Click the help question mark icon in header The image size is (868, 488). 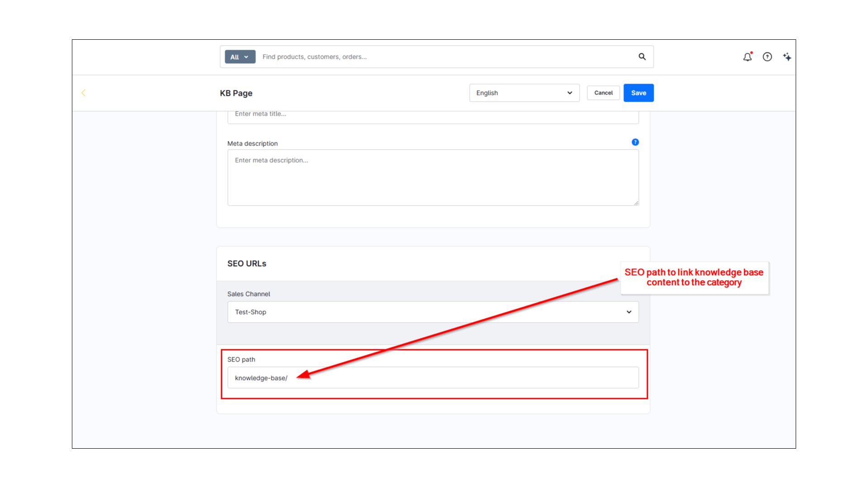[767, 57]
